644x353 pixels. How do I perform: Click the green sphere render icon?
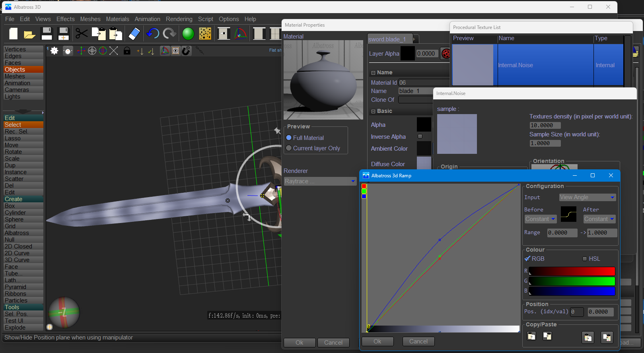(x=188, y=34)
